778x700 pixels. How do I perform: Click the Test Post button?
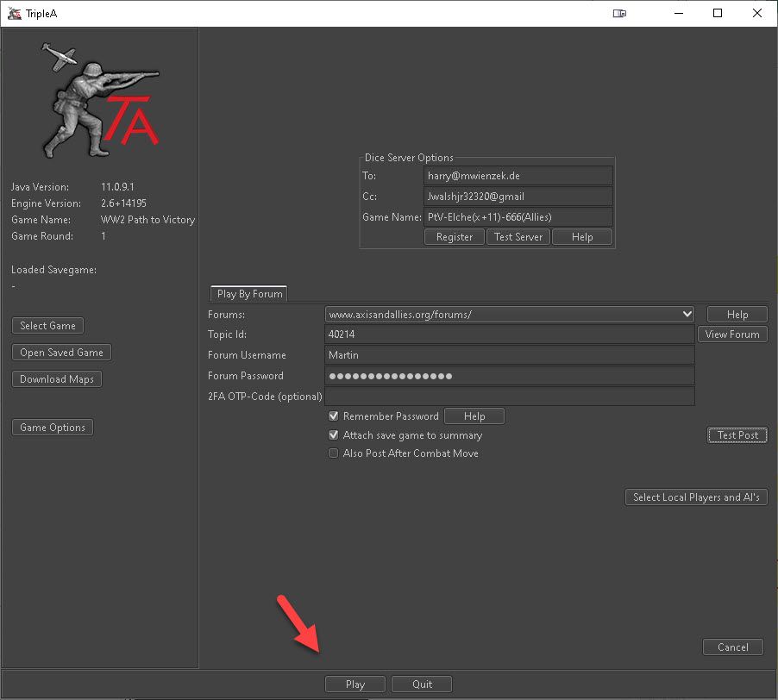[737, 435]
